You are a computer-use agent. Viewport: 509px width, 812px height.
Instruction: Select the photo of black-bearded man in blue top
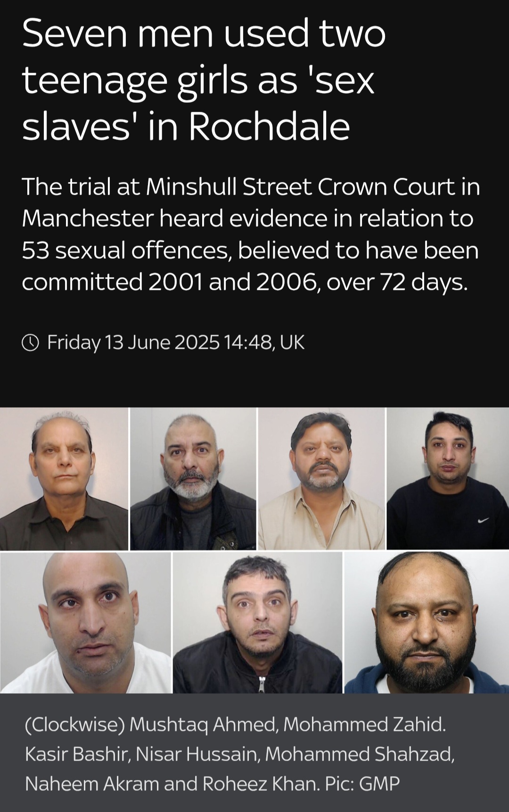point(427,623)
